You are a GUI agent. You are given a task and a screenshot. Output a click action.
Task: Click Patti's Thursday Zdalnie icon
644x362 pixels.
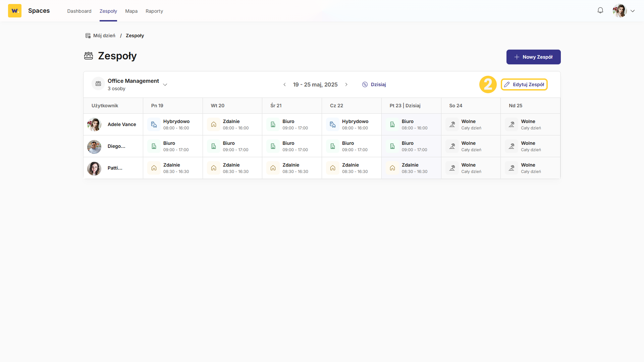(333, 168)
